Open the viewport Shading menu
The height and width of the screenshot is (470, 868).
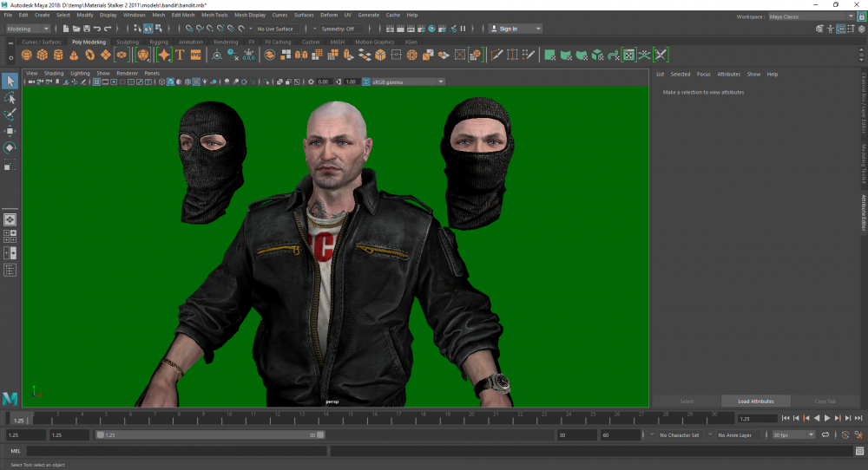(x=54, y=73)
